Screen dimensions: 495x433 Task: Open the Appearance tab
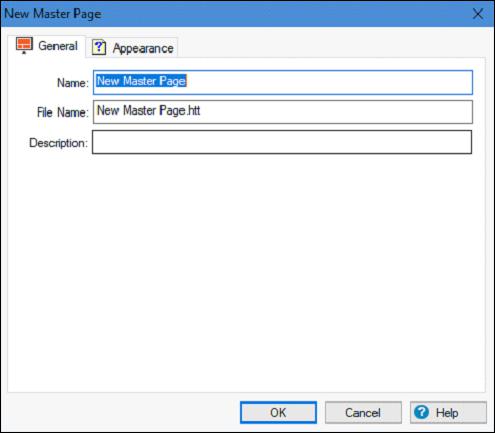pyautogui.click(x=132, y=48)
